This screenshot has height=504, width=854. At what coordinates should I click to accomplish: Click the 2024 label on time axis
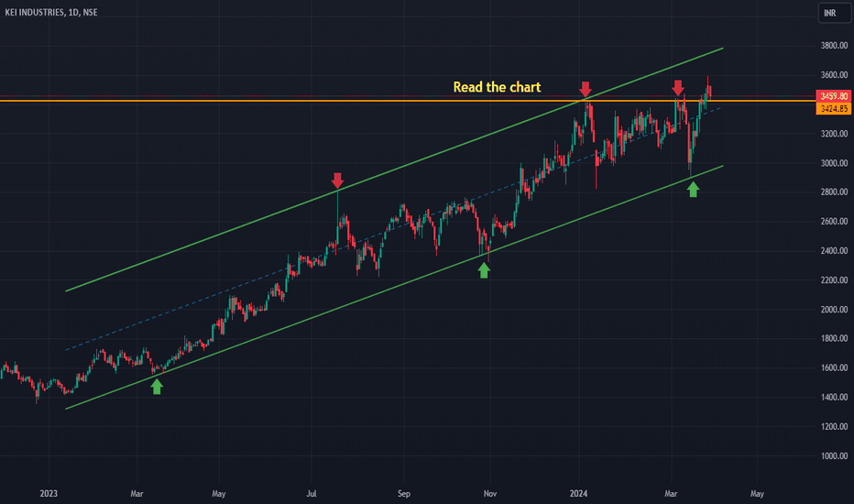click(578, 494)
